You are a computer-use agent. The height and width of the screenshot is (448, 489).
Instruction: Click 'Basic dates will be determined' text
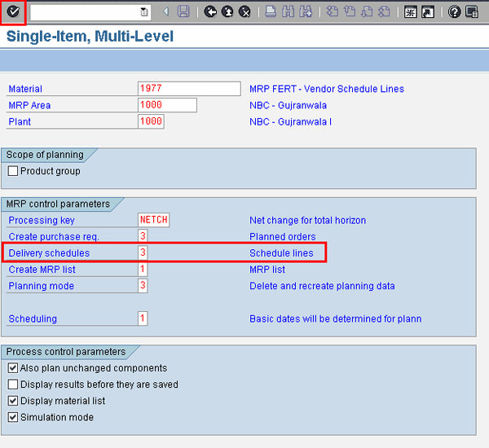pos(336,319)
